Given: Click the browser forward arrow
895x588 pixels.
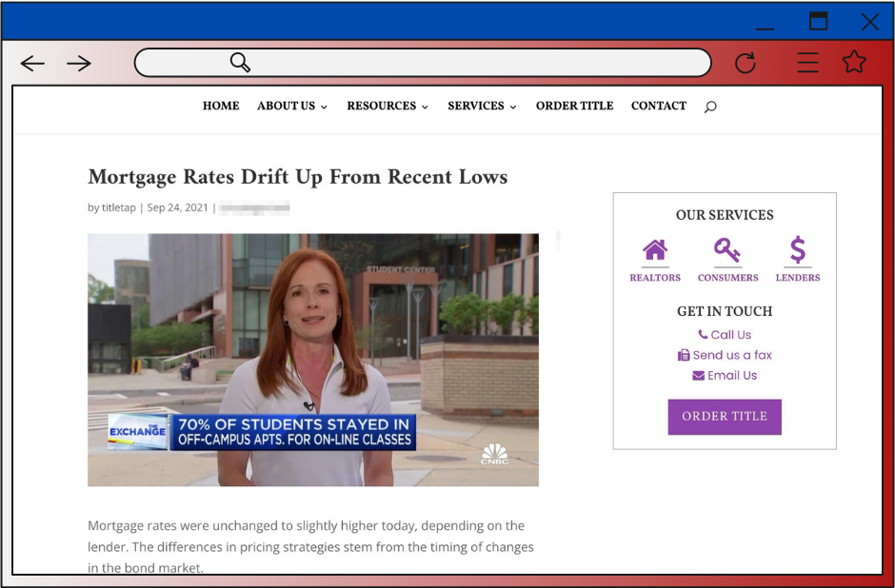Looking at the screenshot, I should point(79,63).
